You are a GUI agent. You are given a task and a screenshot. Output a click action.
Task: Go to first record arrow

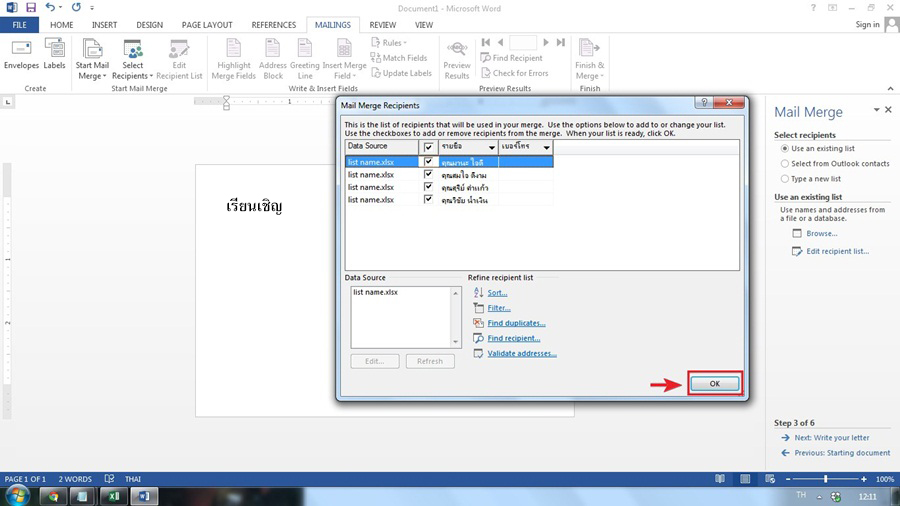(486, 42)
